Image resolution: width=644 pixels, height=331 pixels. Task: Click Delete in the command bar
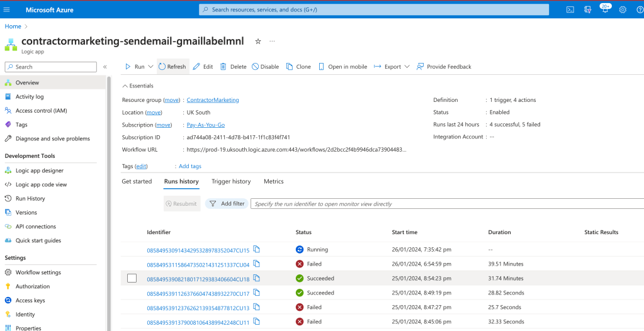[234, 67]
